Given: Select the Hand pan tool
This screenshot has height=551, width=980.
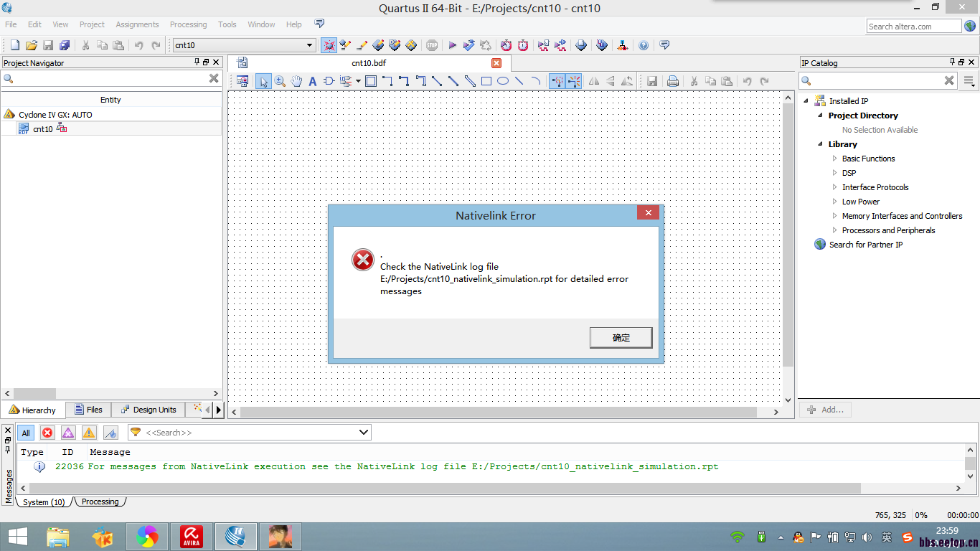Looking at the screenshot, I should pos(296,81).
